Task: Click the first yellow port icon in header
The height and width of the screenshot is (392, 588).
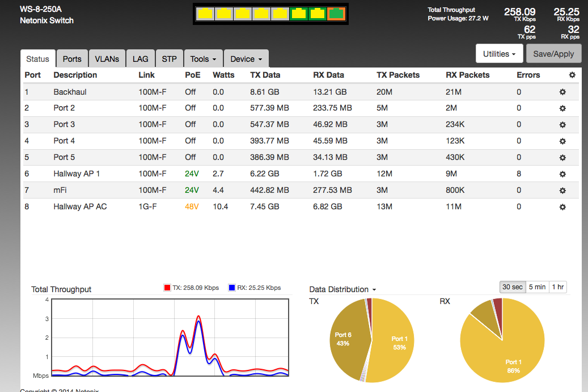Action: (205, 14)
